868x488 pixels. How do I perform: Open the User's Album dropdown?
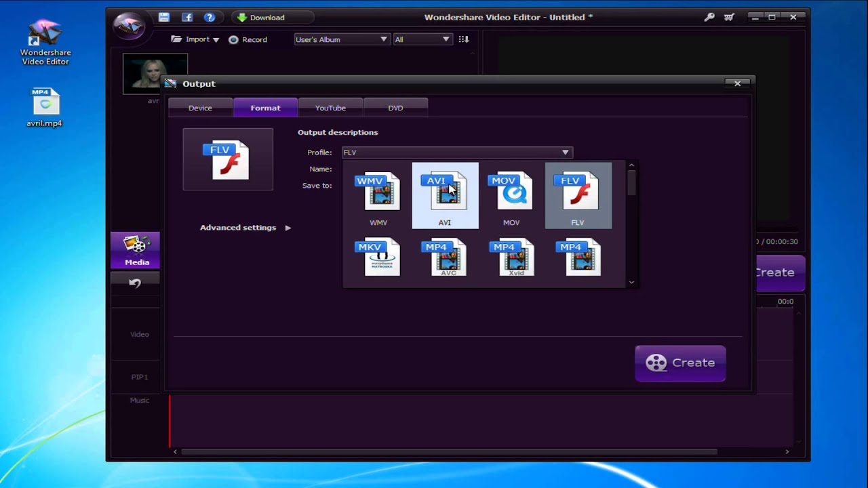[342, 39]
